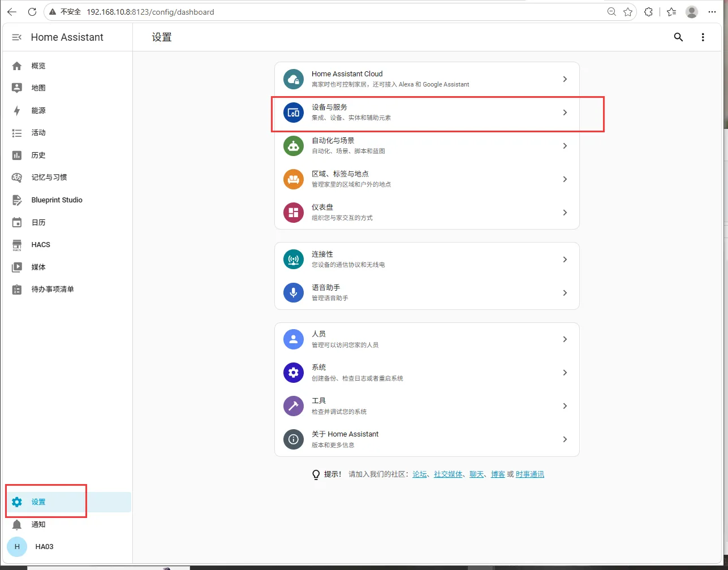Open the 聊天 link
Screen dimensions: 728x570
tap(477, 474)
